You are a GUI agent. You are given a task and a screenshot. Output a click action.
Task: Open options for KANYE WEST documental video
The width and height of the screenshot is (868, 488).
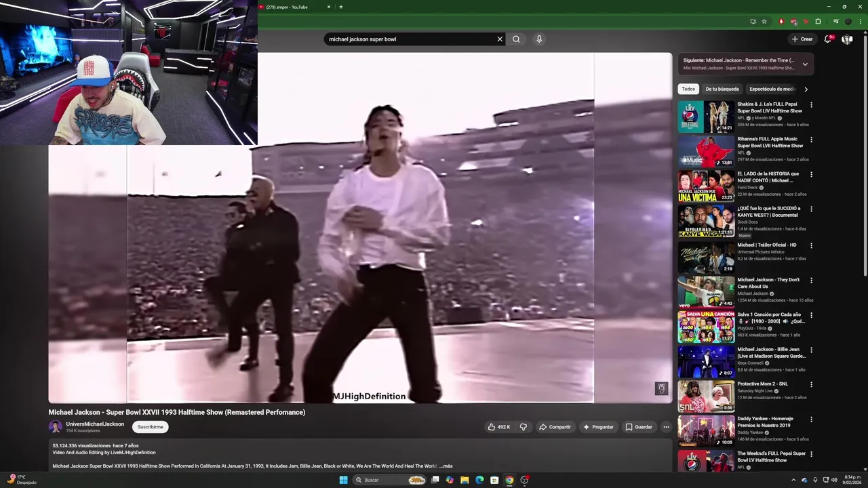(811, 209)
